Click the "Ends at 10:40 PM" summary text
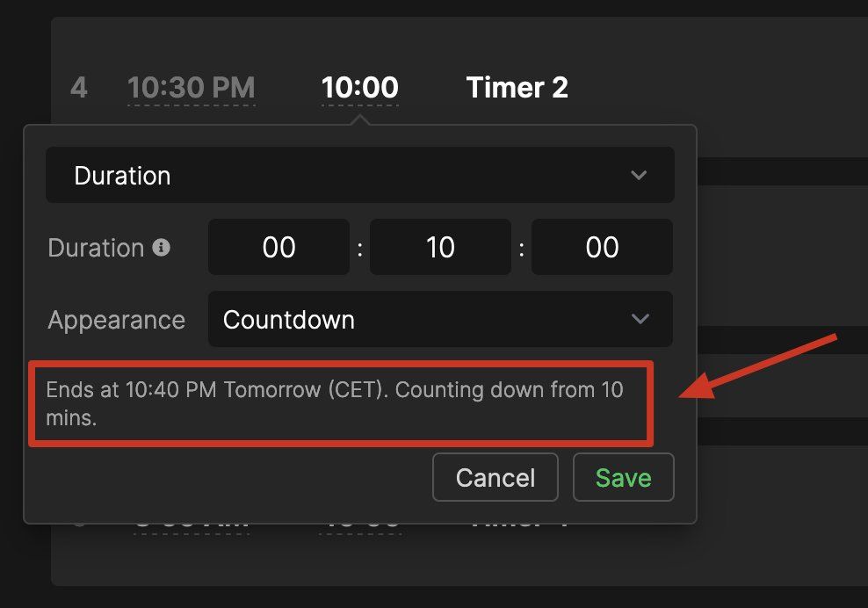Image resolution: width=868 pixels, height=608 pixels. click(335, 402)
